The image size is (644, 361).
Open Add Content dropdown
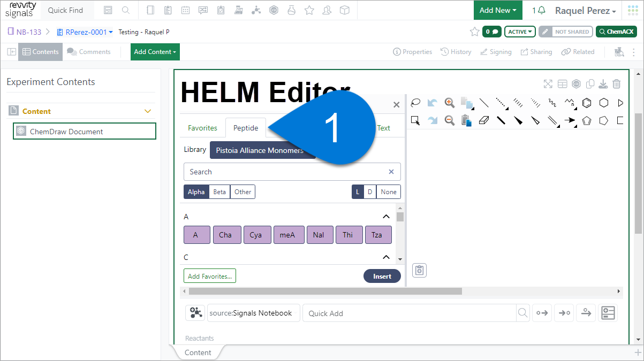click(155, 52)
